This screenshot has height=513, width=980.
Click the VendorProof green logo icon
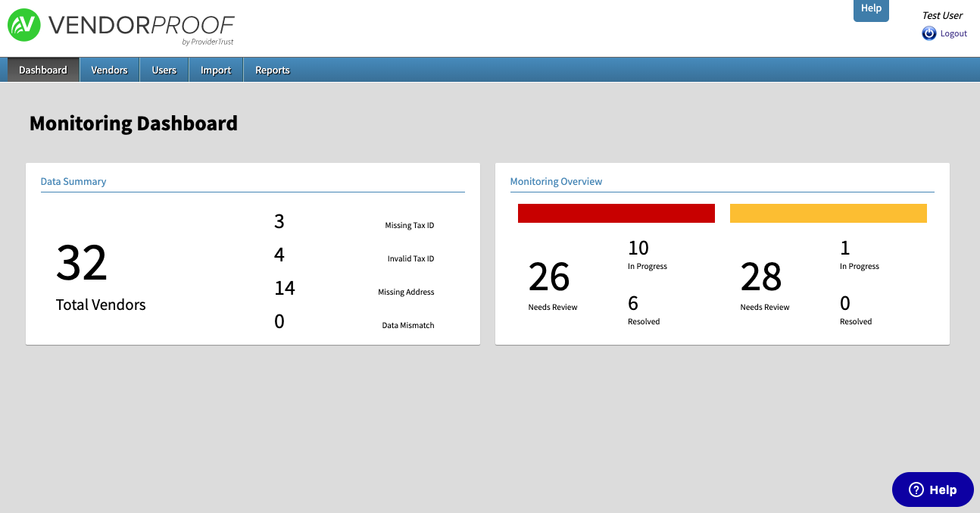click(x=23, y=26)
